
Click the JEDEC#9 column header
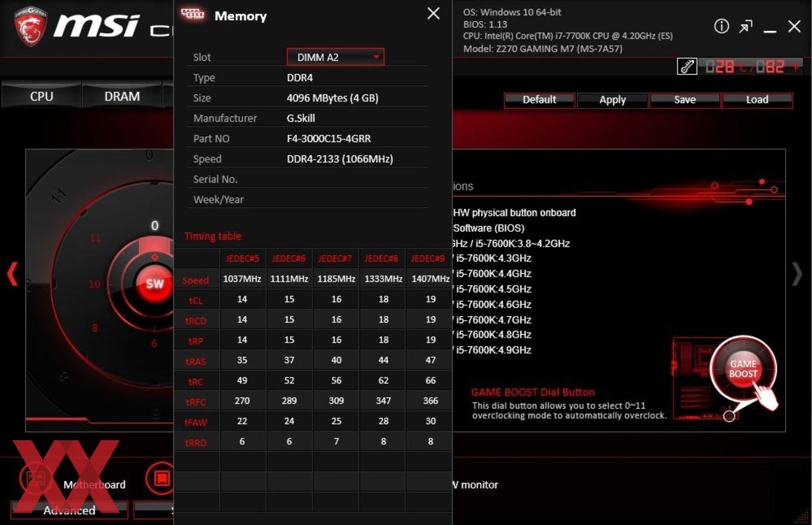429,259
